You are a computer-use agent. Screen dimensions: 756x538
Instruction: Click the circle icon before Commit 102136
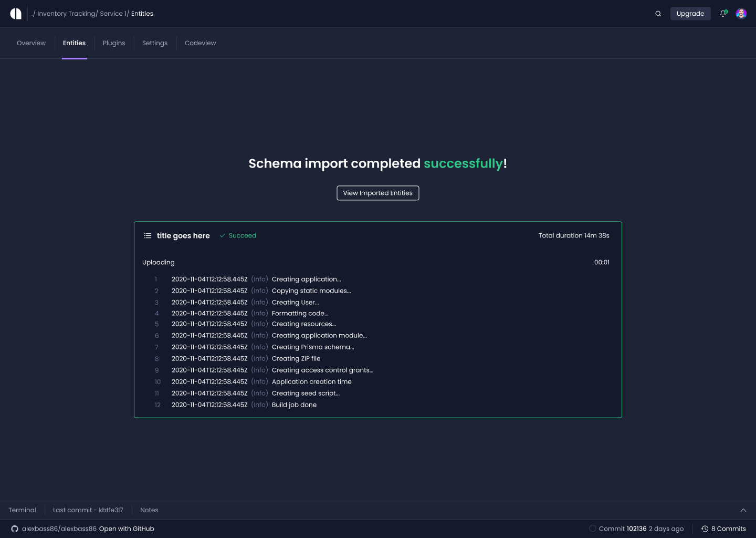(x=592, y=529)
